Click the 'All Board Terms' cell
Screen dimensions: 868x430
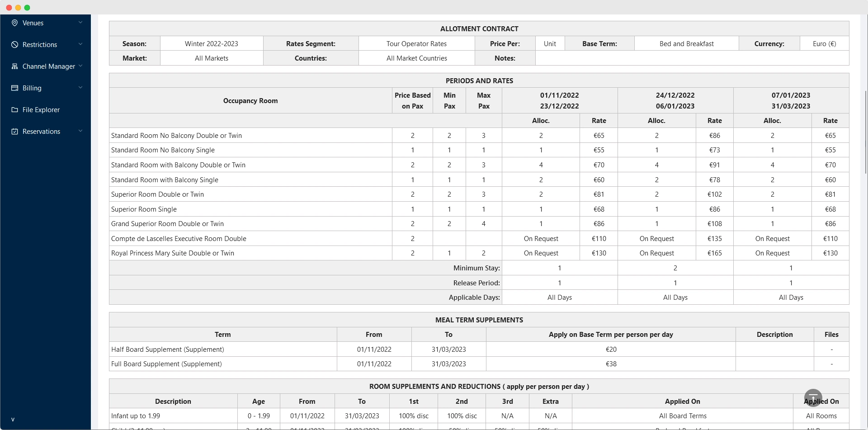pyautogui.click(x=683, y=416)
